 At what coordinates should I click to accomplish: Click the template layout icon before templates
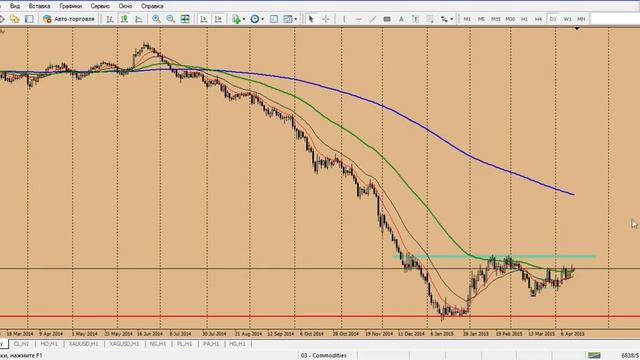pyautogui.click(x=274, y=19)
